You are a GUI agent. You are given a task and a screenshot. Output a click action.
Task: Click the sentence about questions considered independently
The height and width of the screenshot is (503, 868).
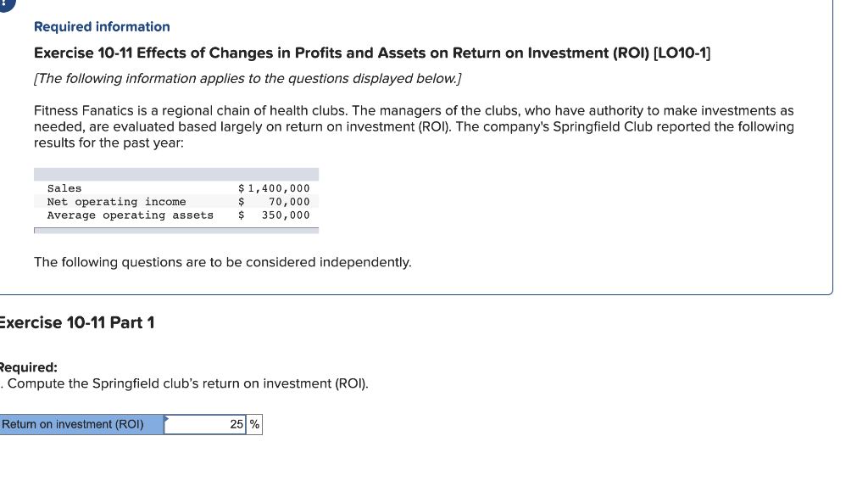coord(223,262)
